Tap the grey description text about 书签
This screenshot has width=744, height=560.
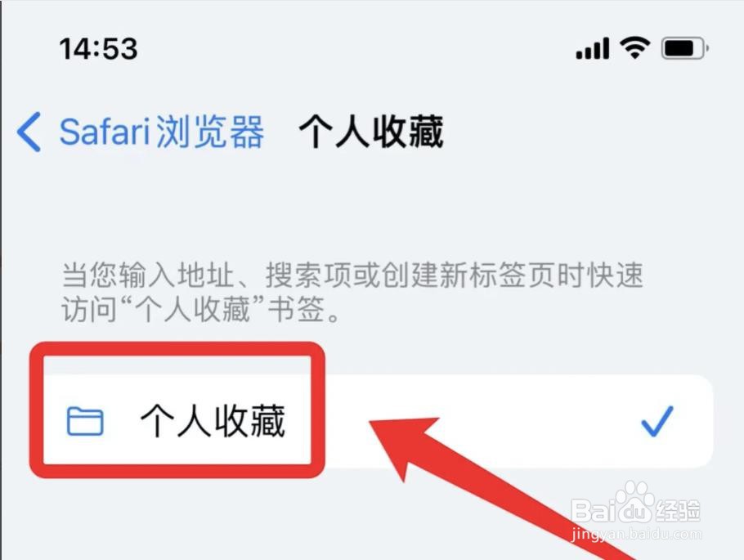coord(352,292)
